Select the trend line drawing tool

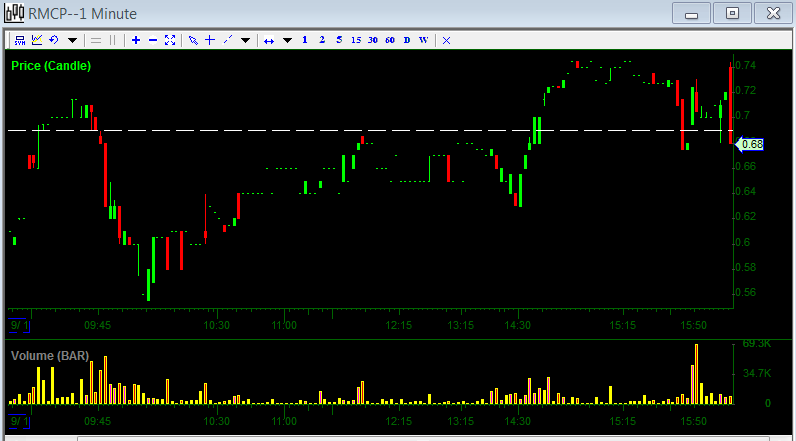(x=227, y=40)
